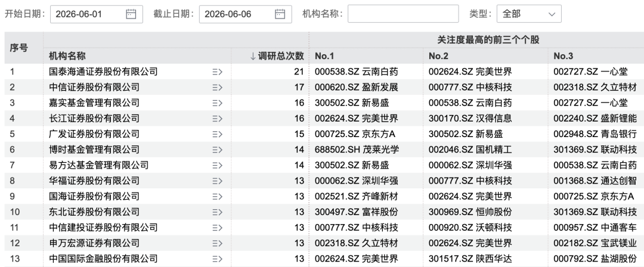Select 长江证券股份有限公司 institution name
The image size is (644, 267).
[x=94, y=119]
